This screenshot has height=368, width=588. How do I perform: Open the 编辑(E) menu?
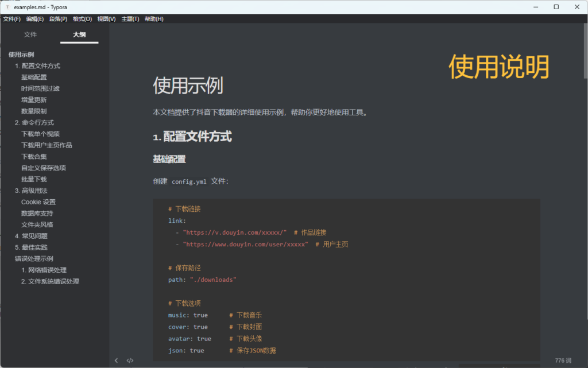35,19
